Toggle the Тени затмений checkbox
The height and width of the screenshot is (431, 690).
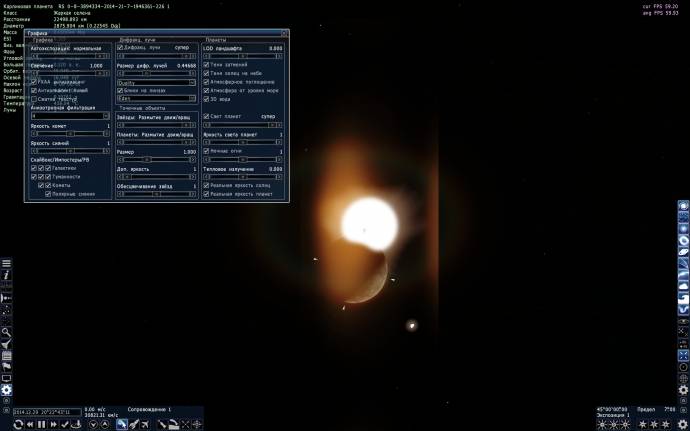tap(206, 65)
